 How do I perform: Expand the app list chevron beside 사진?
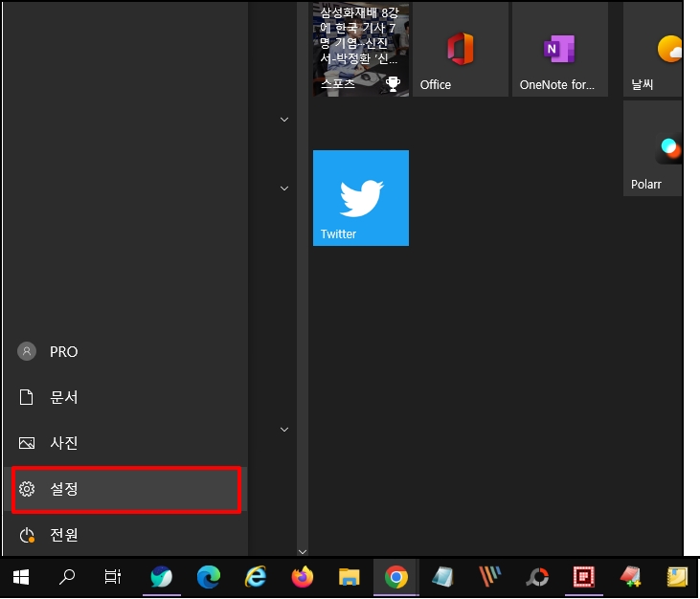tap(284, 429)
